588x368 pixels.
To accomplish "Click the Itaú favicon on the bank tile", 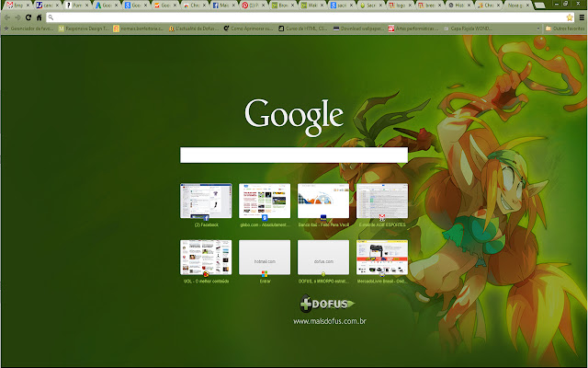I will point(323,217).
